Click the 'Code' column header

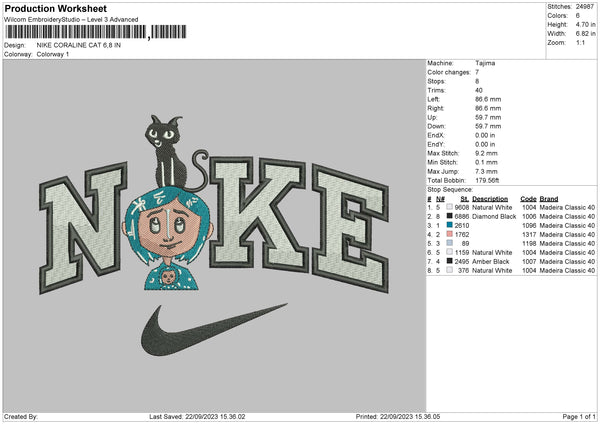tap(528, 199)
